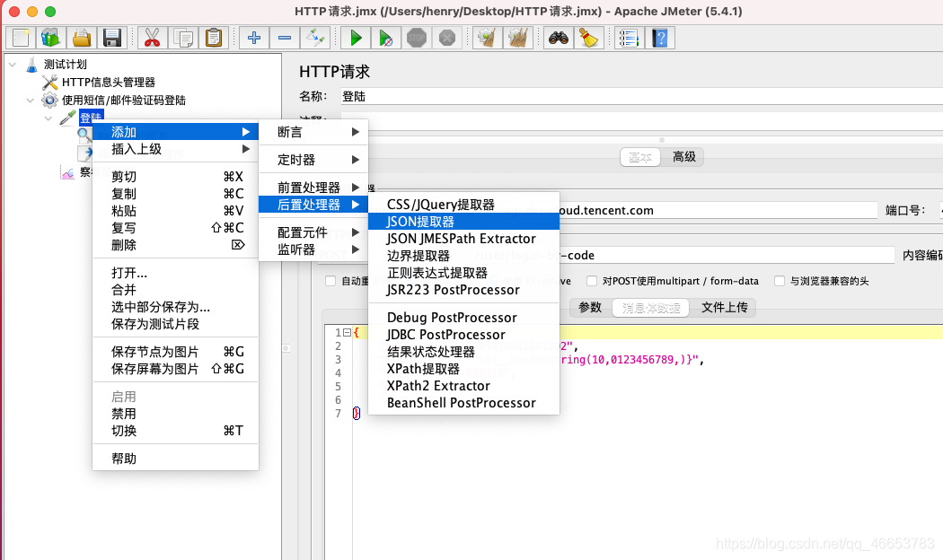Screen dimensions: 943x560
Task: Open the 后置处理器 submenu
Action: 313,205
